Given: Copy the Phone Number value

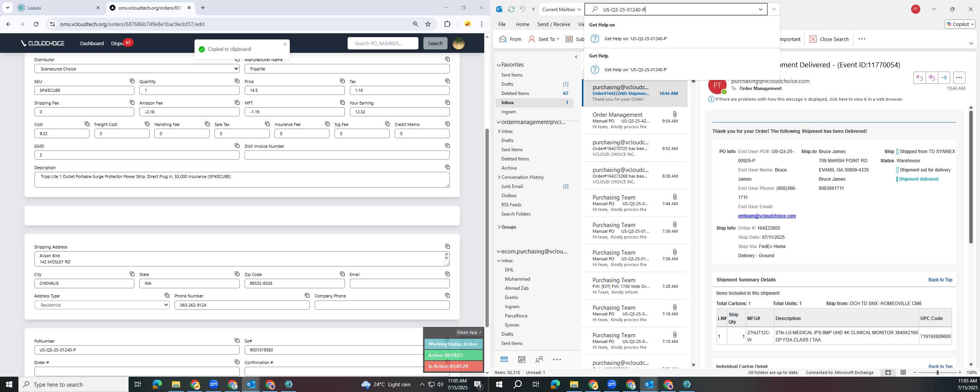Looking at the screenshot, I should 307,295.
